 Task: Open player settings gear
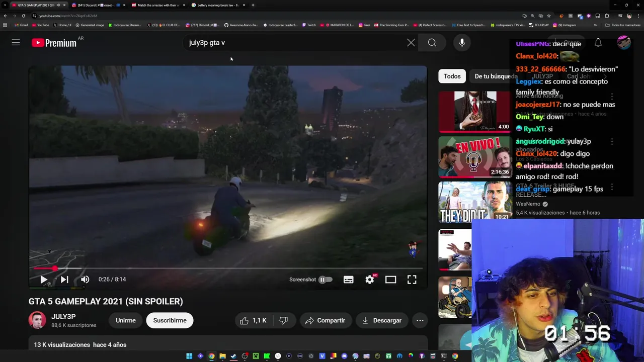[x=370, y=280]
